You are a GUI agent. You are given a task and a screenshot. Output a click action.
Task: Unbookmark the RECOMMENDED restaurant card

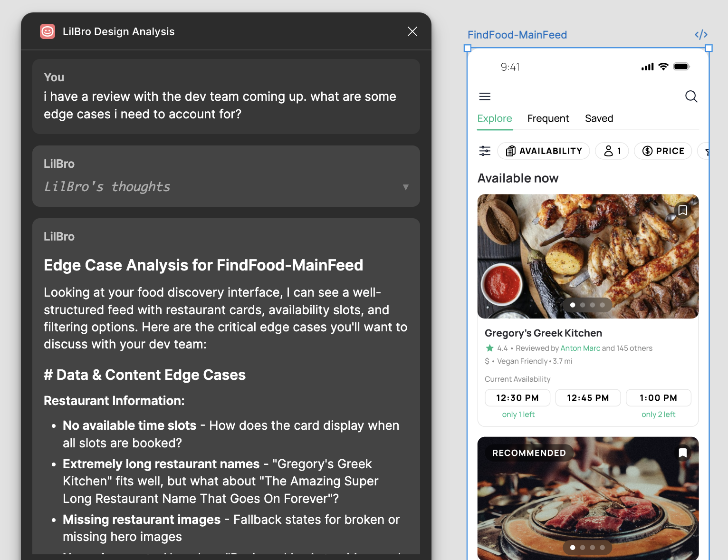(683, 453)
